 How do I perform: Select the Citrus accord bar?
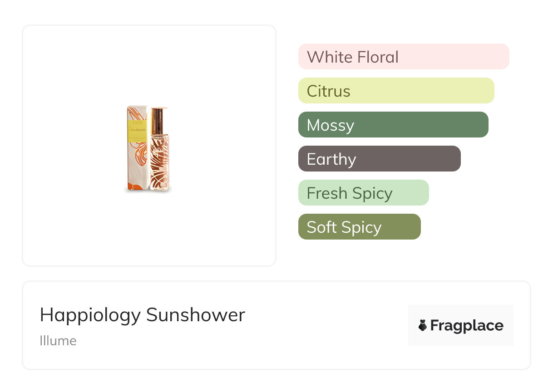[x=396, y=91]
